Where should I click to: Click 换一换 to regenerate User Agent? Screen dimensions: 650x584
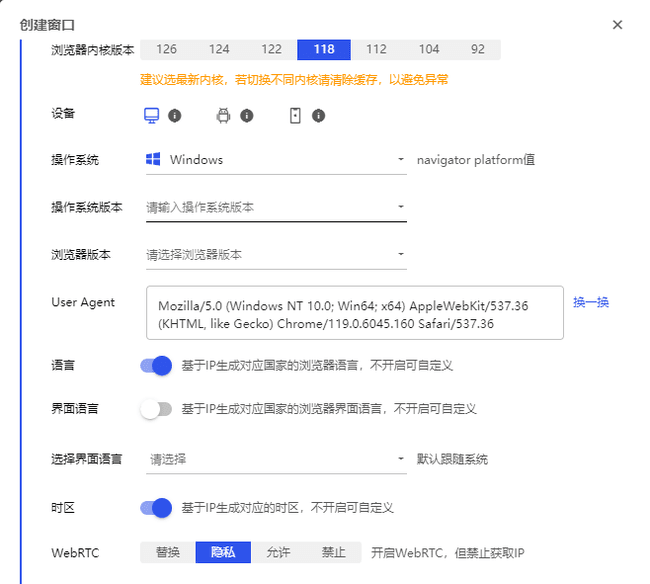click(591, 302)
